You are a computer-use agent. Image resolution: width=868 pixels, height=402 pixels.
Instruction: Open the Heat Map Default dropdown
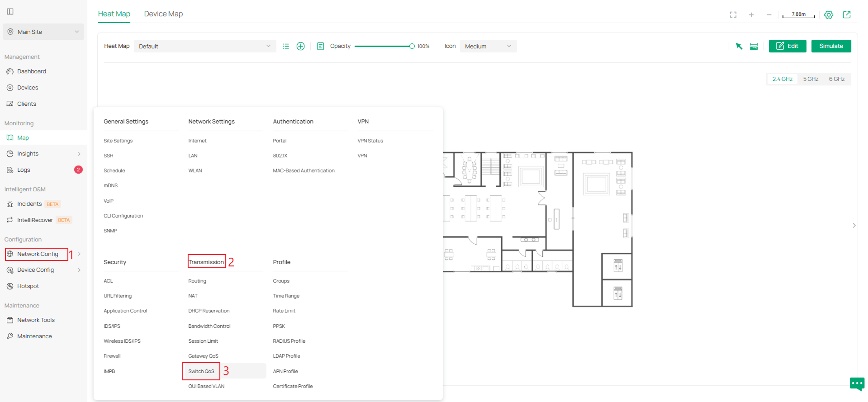(205, 46)
